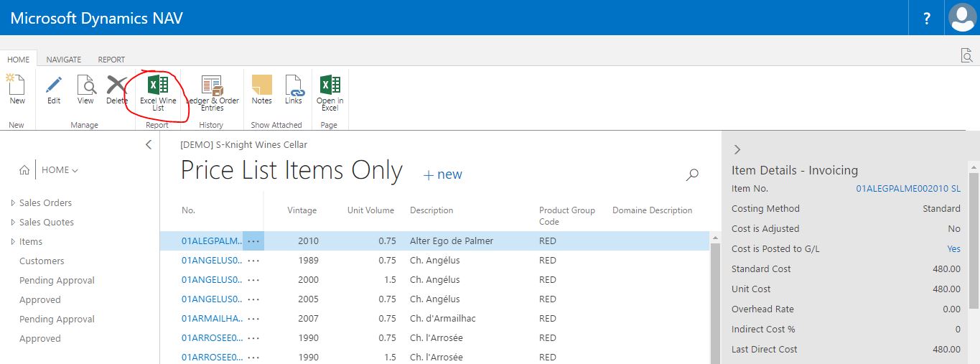Click vintage 2000 cell
This screenshot has width=980, height=364.
click(x=308, y=280)
